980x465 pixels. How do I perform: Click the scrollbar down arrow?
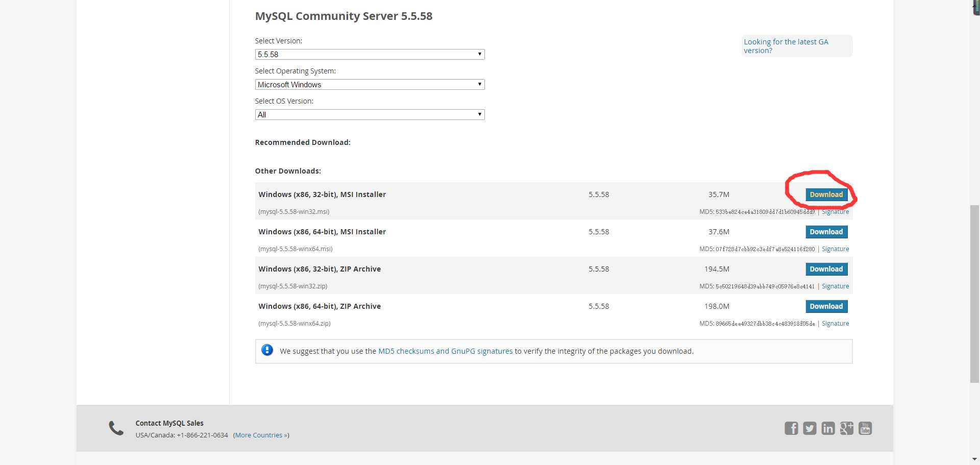point(975,459)
